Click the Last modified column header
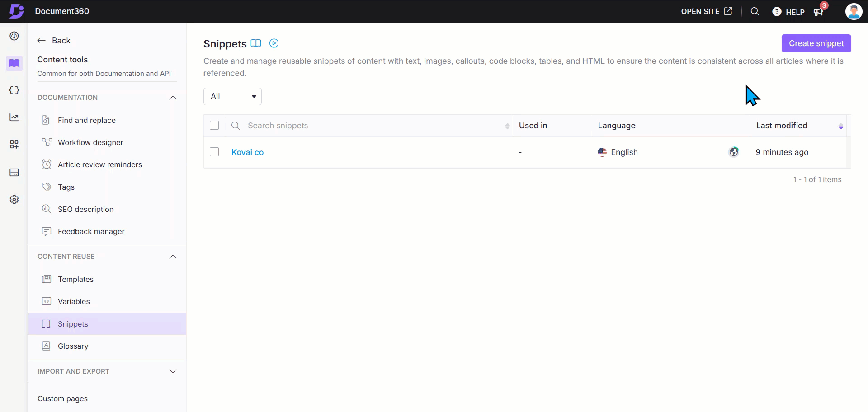868x412 pixels. click(782, 126)
